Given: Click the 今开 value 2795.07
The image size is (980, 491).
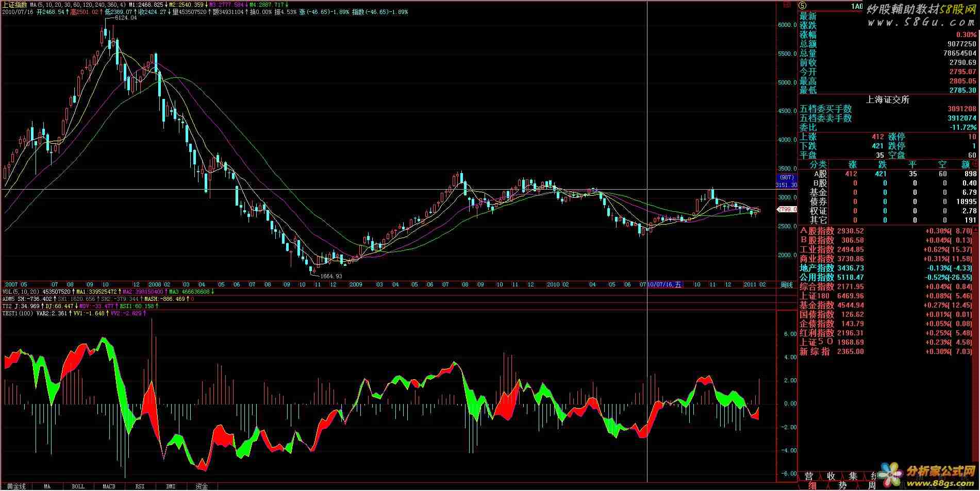Looking at the screenshot, I should pyautogui.click(x=963, y=72).
